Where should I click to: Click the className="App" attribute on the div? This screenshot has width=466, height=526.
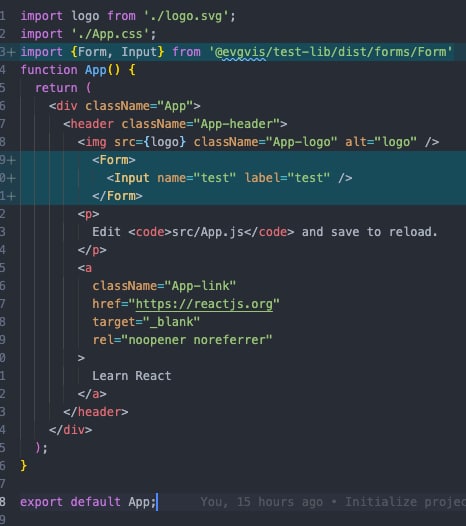pyautogui.click(x=138, y=106)
